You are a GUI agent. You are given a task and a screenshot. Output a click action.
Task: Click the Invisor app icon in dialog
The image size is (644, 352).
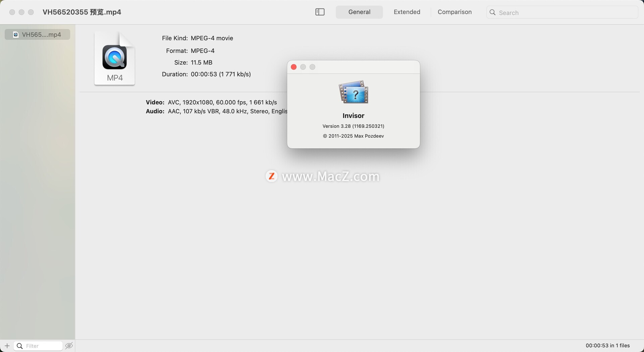354,92
